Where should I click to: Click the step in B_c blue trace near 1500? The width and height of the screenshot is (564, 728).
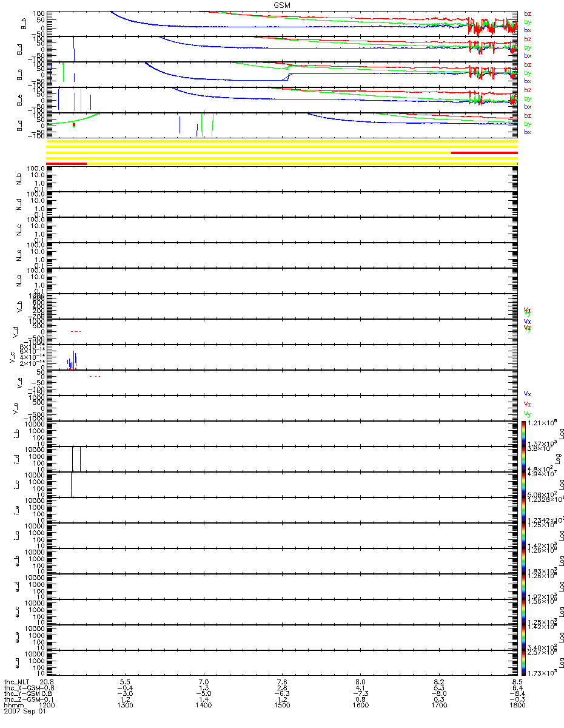[288, 78]
